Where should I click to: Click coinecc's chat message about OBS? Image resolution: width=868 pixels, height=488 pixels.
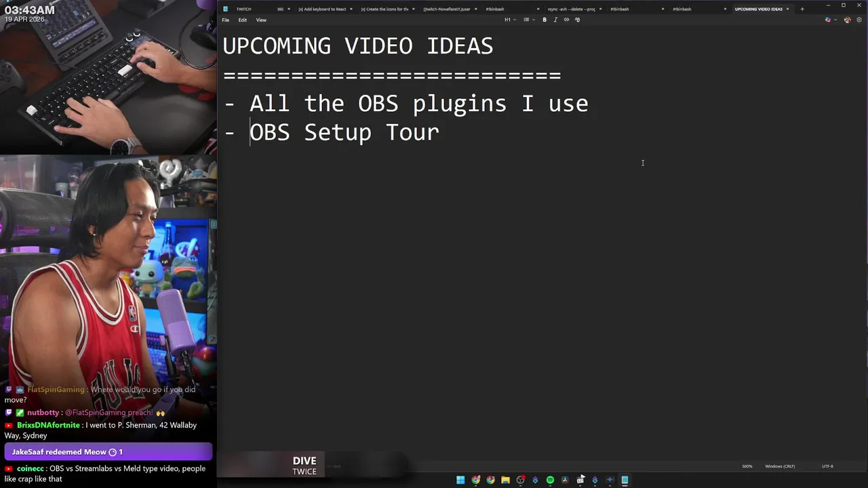click(105, 473)
